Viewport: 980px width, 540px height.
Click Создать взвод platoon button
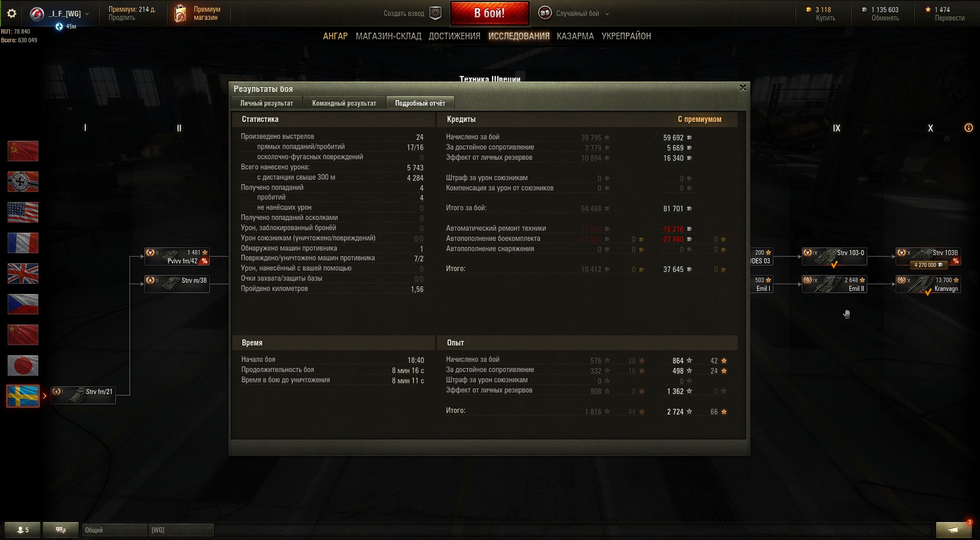tap(412, 13)
